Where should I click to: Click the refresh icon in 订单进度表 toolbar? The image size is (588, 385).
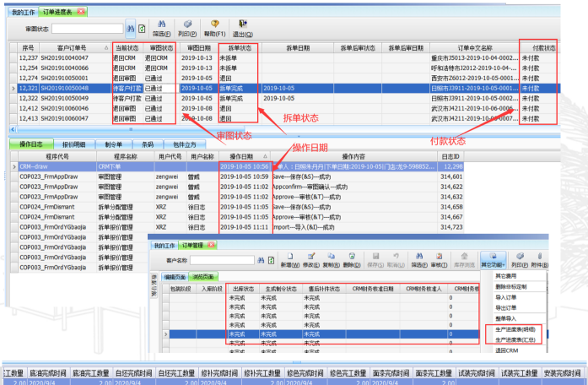[x=142, y=29]
